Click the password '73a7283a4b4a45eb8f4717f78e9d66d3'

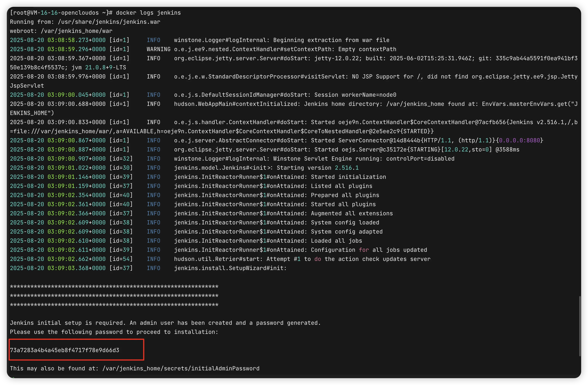[x=64, y=350]
